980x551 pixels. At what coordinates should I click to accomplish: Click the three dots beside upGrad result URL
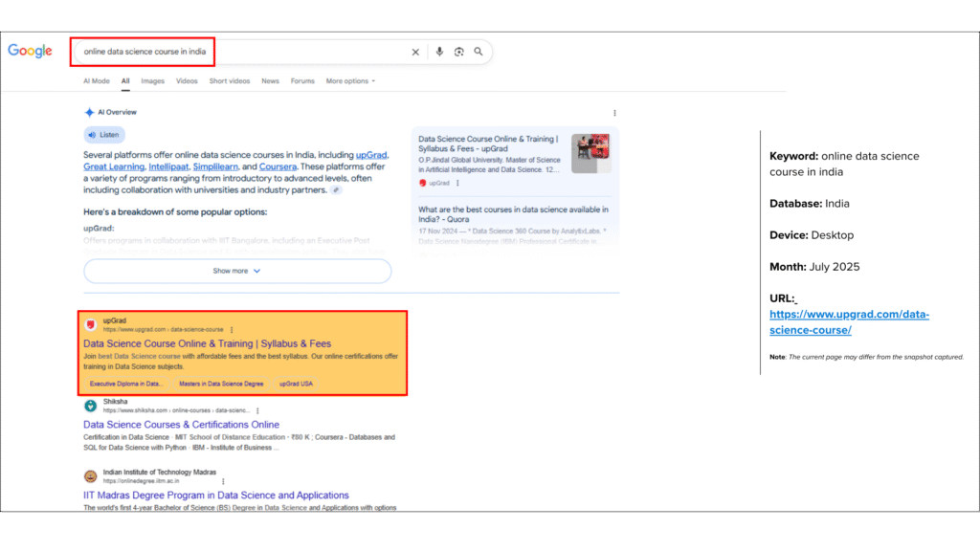[x=232, y=329]
